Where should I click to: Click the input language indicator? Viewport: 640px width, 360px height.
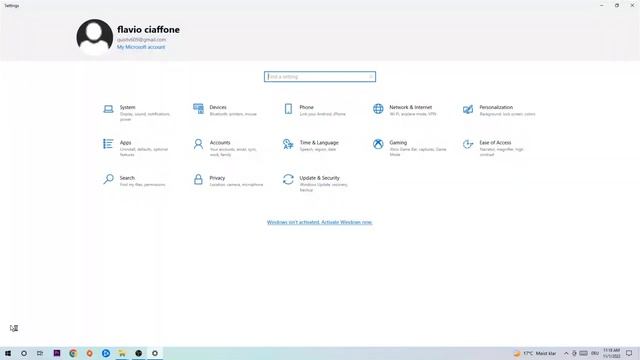click(x=595, y=353)
